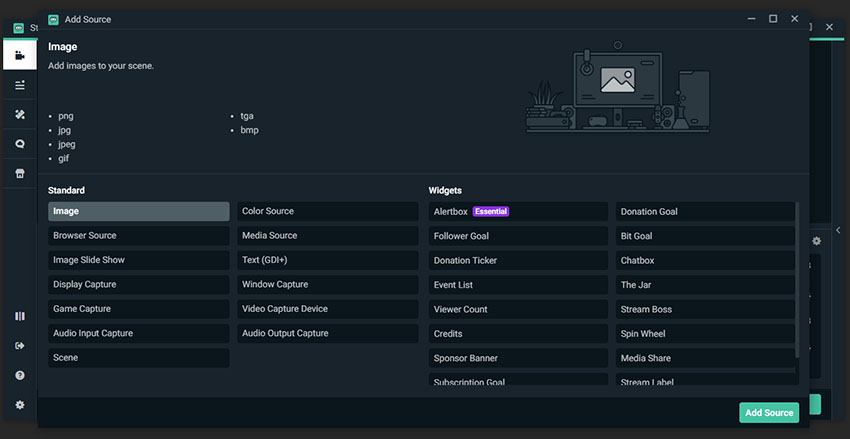Open the App Store sidebar icon

pyautogui.click(x=20, y=173)
